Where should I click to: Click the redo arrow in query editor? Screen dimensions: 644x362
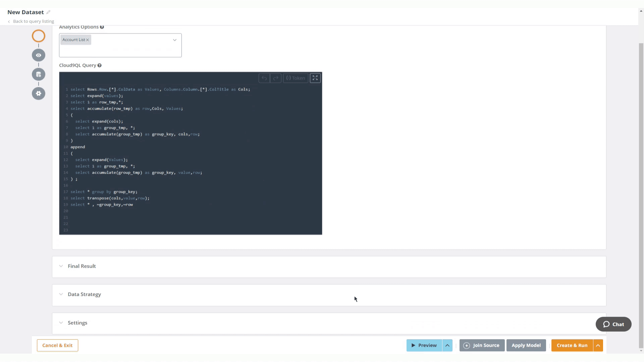click(276, 78)
